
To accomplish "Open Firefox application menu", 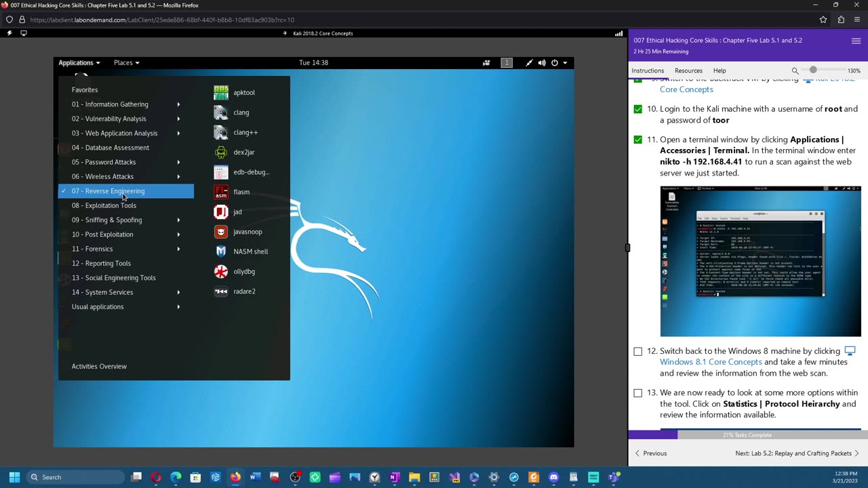I will [x=858, y=20].
